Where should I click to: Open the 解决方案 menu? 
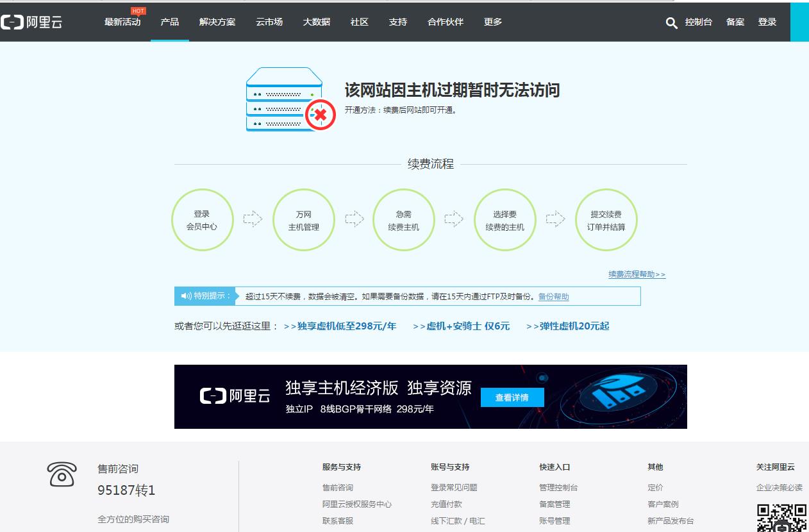click(217, 22)
